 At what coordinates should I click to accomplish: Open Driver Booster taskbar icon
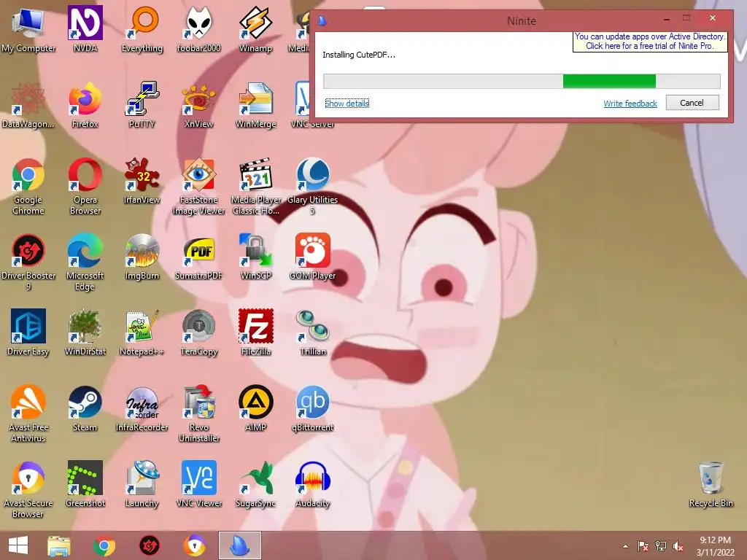coord(149,545)
